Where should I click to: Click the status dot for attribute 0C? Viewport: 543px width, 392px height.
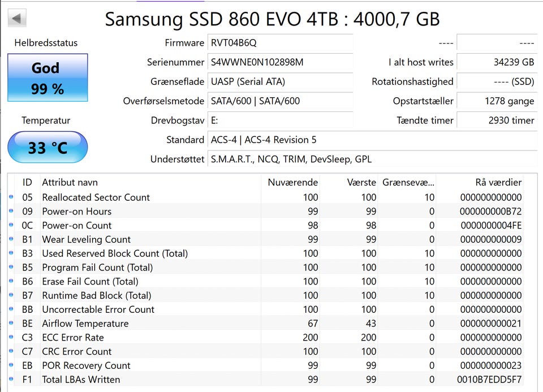tap(11, 225)
